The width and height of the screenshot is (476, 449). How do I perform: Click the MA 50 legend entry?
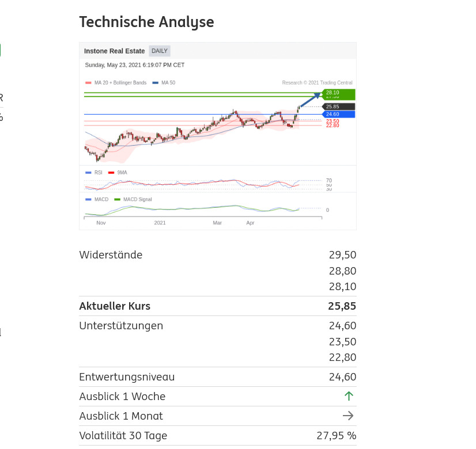(x=164, y=83)
